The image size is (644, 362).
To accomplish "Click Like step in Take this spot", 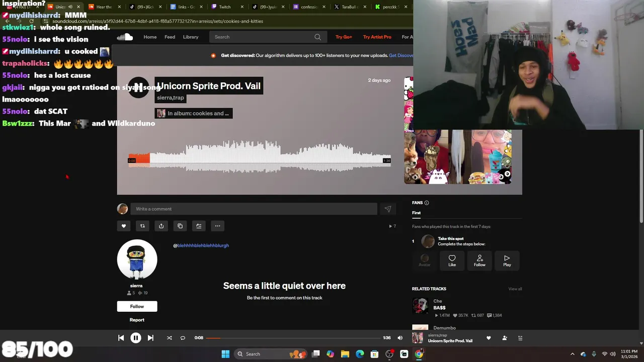I will [x=452, y=260].
